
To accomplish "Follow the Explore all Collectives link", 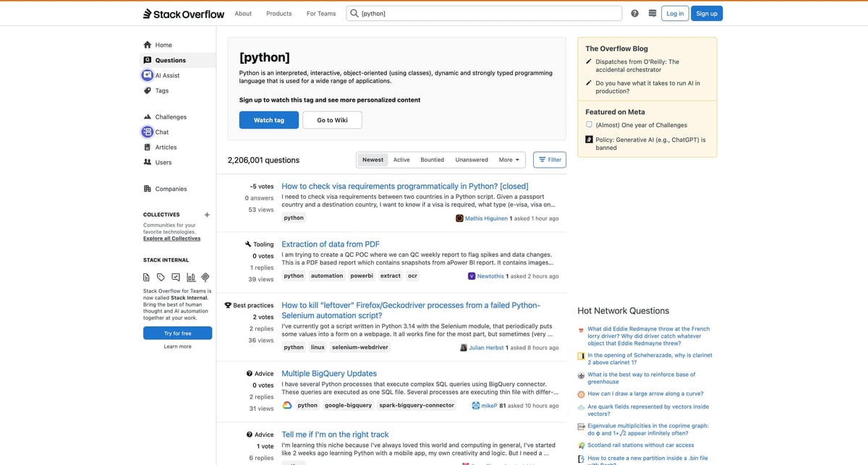I will click(172, 239).
